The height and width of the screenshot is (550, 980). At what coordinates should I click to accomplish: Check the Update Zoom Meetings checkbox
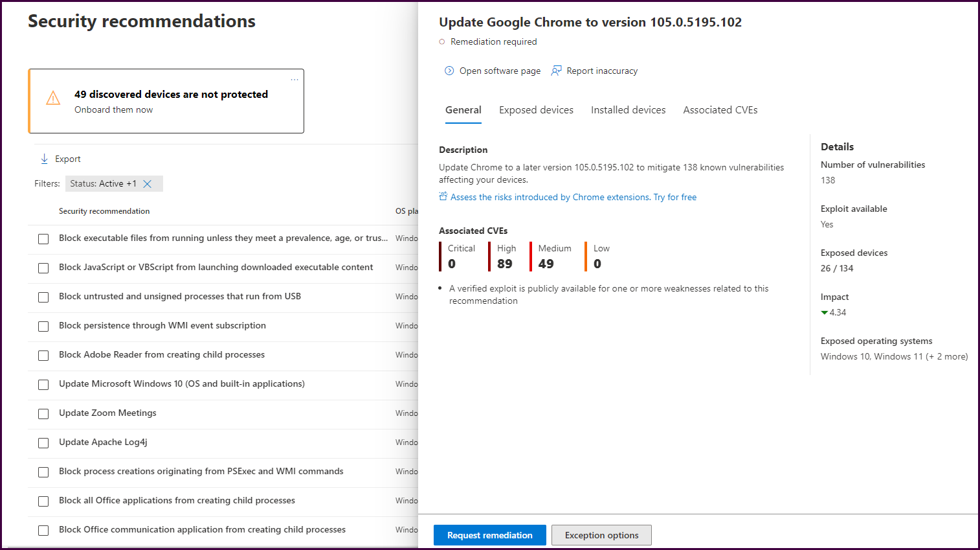tap(43, 413)
